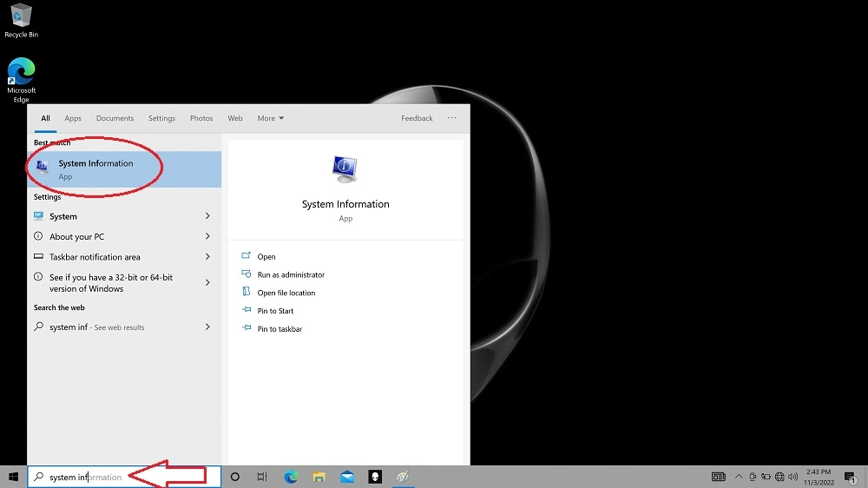The width and height of the screenshot is (868, 488).
Task: Open 'system inf' web search result
Action: click(x=124, y=326)
